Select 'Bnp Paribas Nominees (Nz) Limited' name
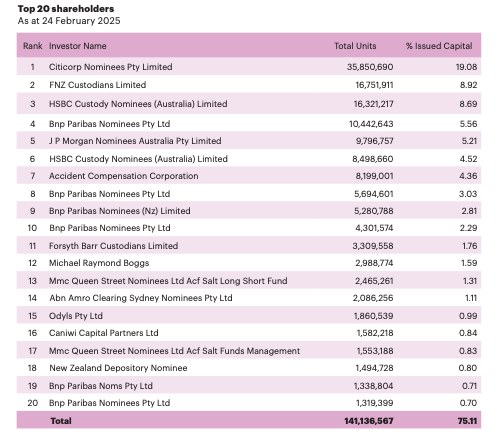 click(120, 211)
